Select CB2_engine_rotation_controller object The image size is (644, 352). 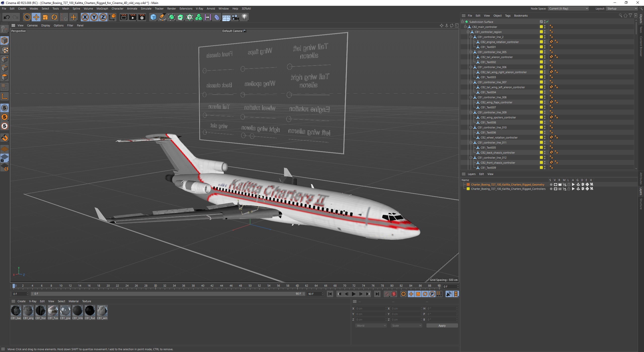click(x=500, y=42)
